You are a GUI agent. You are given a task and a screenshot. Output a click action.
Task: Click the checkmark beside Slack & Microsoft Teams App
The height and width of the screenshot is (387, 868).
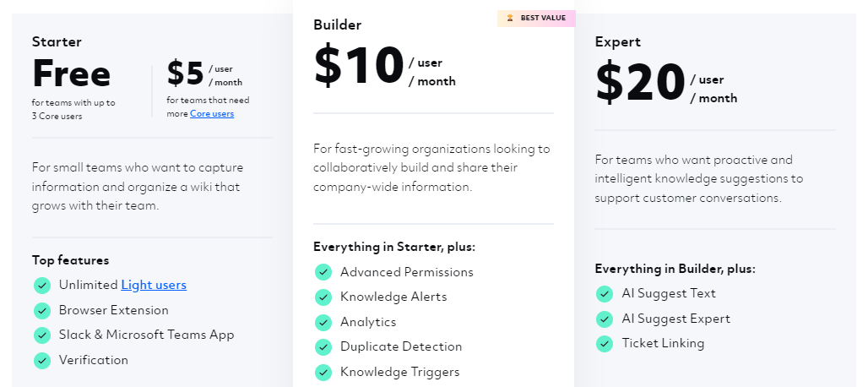pos(42,335)
